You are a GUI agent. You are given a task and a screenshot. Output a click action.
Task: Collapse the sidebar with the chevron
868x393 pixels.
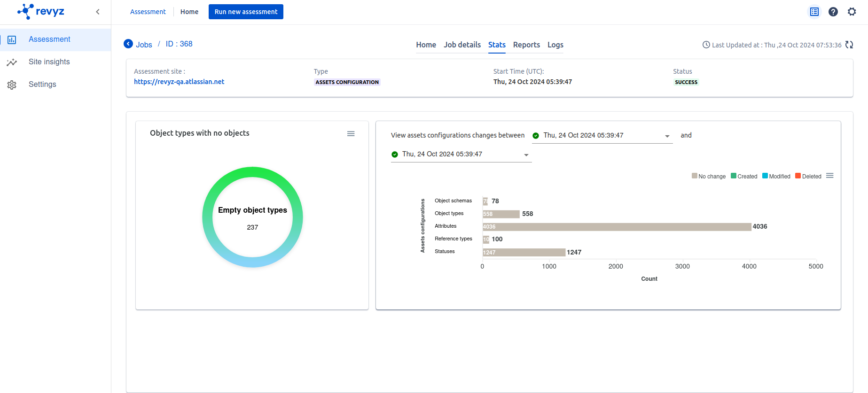(98, 12)
